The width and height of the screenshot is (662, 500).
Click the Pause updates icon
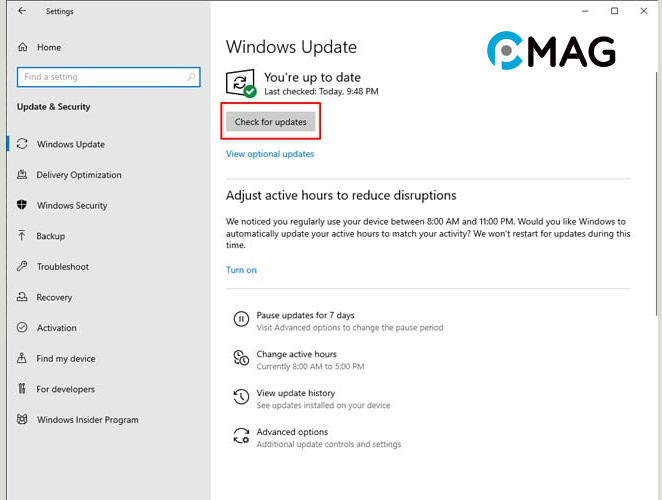tap(240, 320)
